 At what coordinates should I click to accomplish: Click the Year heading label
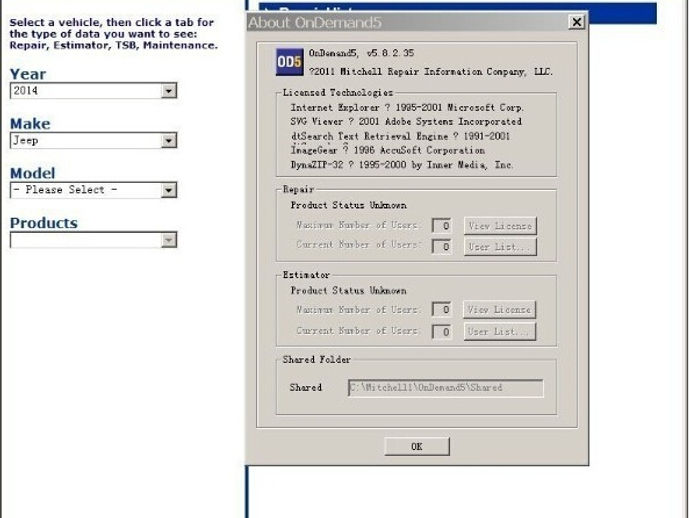click(28, 74)
